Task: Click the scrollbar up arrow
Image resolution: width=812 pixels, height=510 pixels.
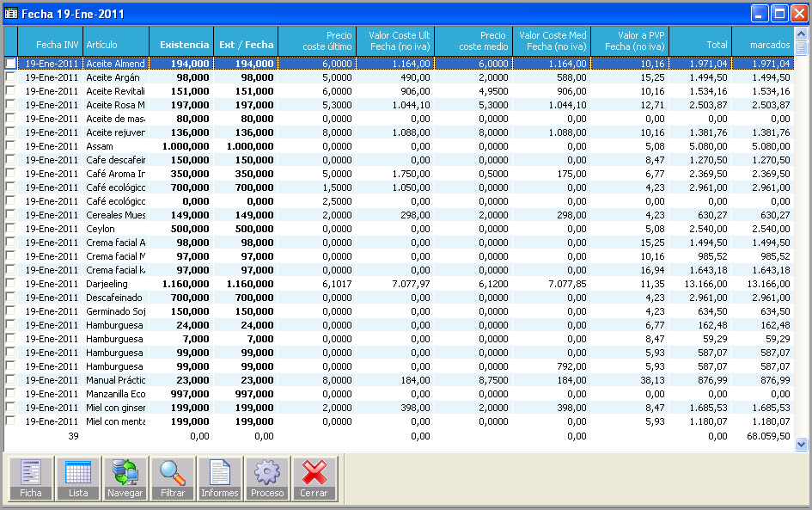Action: pos(801,34)
